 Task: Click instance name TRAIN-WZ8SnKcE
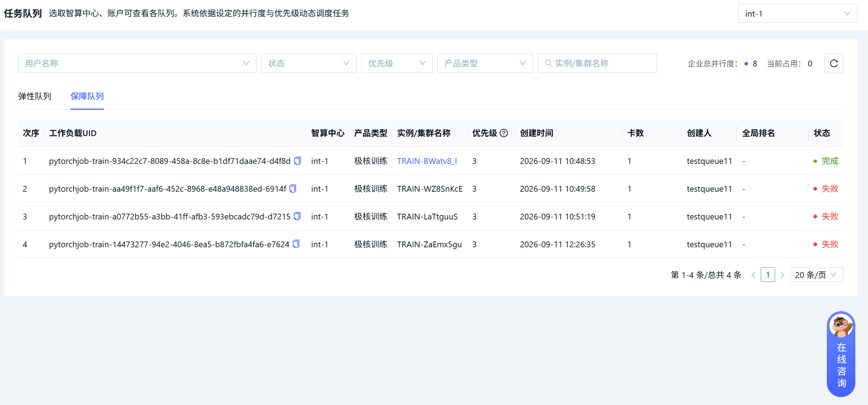coord(430,189)
